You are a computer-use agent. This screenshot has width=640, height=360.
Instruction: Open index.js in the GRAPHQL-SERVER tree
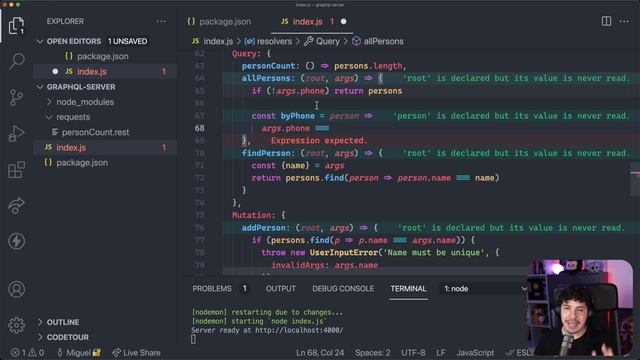(x=71, y=147)
